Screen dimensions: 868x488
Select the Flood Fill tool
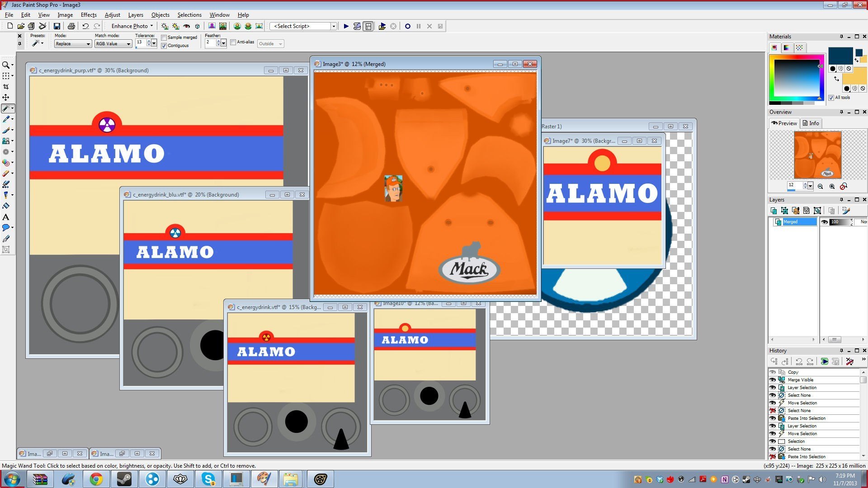(6, 206)
